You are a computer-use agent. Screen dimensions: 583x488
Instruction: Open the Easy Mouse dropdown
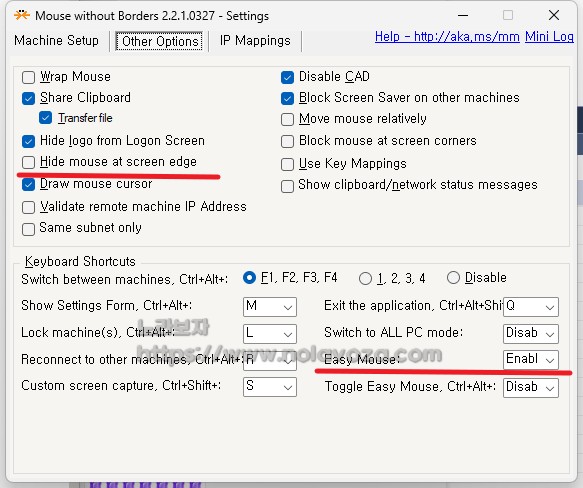point(531,360)
